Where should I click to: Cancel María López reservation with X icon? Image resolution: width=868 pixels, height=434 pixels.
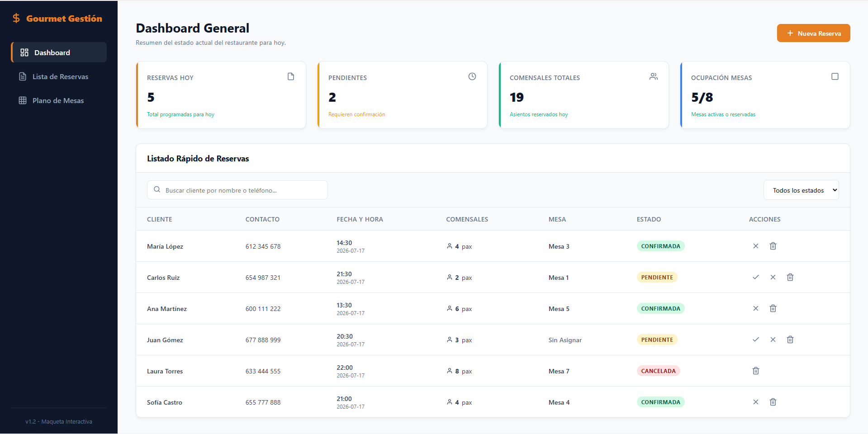tap(755, 246)
